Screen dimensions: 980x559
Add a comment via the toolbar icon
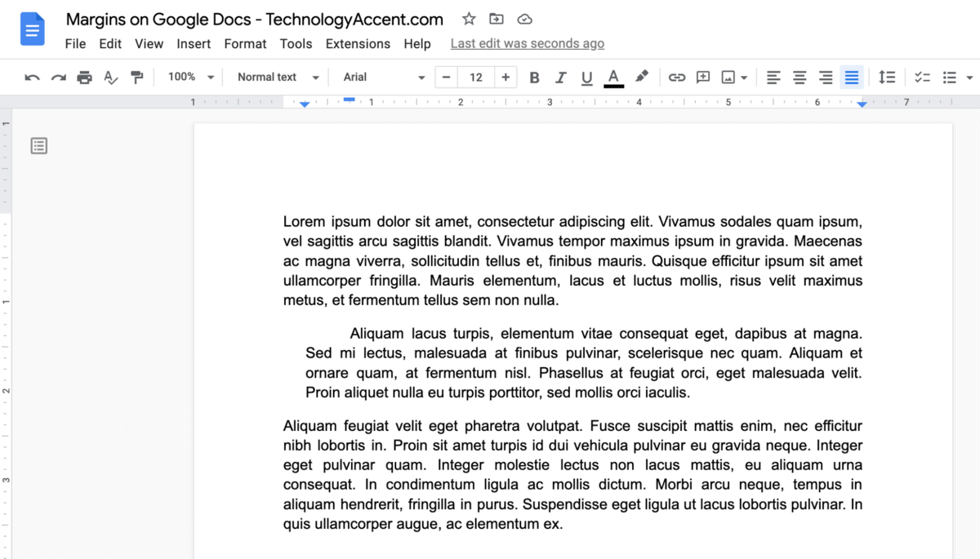pyautogui.click(x=703, y=77)
